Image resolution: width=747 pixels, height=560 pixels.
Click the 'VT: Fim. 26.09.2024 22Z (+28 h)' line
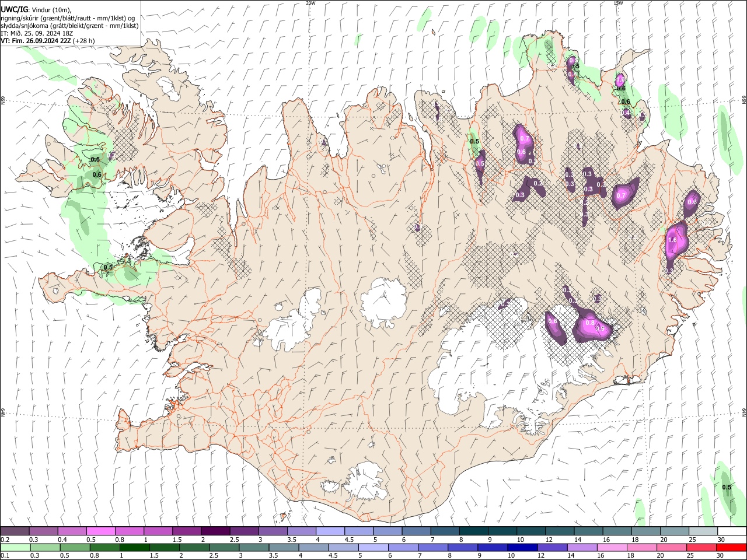[47, 41]
